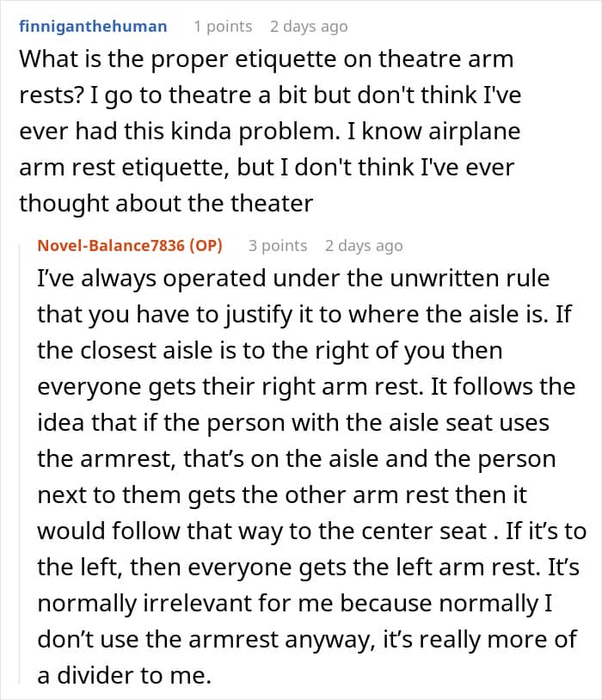The image size is (602, 700).
Task: Open timestamp link on Novel-Balance7836's reply
Action: pos(364,245)
